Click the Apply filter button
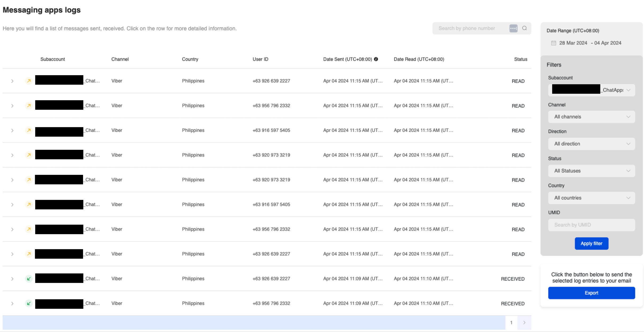 click(x=591, y=244)
